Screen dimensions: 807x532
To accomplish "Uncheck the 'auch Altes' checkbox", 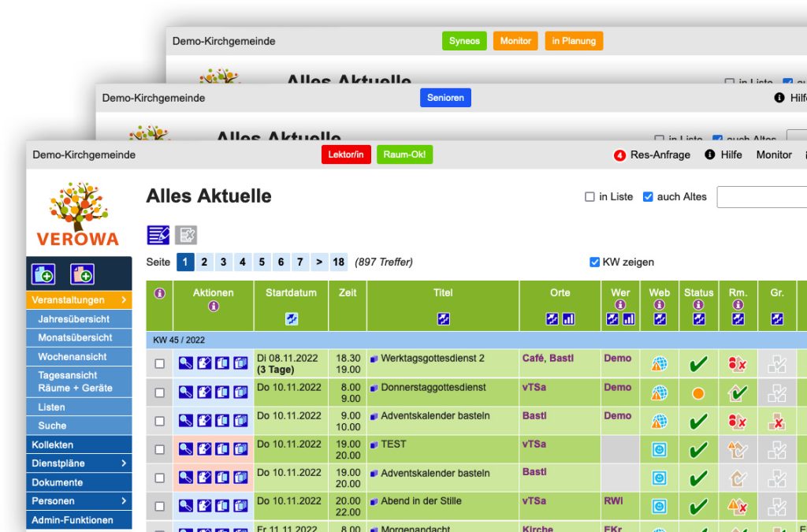I will [x=648, y=196].
